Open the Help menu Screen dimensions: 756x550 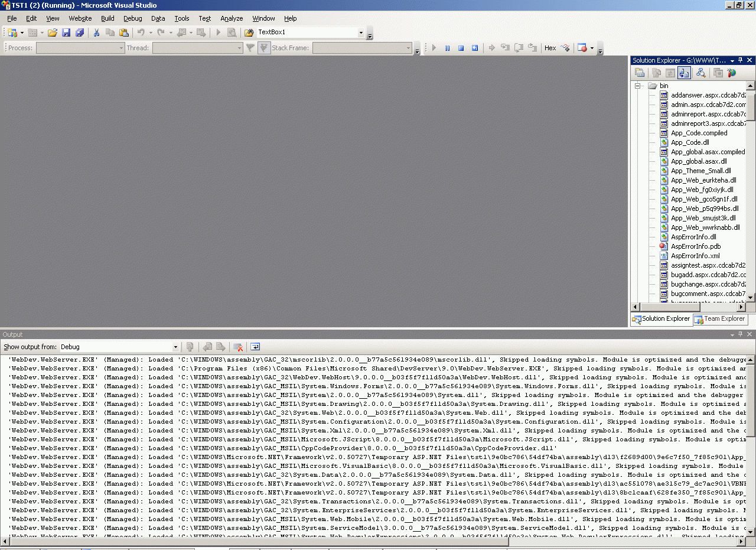(x=290, y=18)
